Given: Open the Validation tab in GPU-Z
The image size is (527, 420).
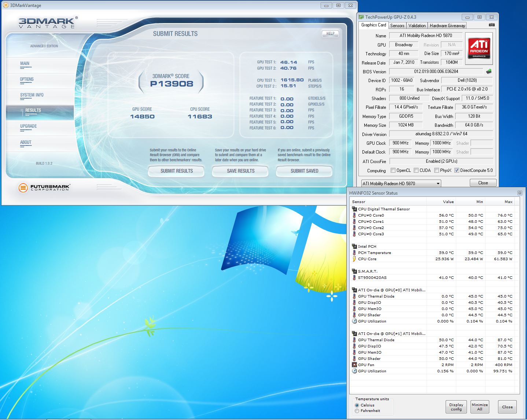Looking at the screenshot, I should point(417,25).
